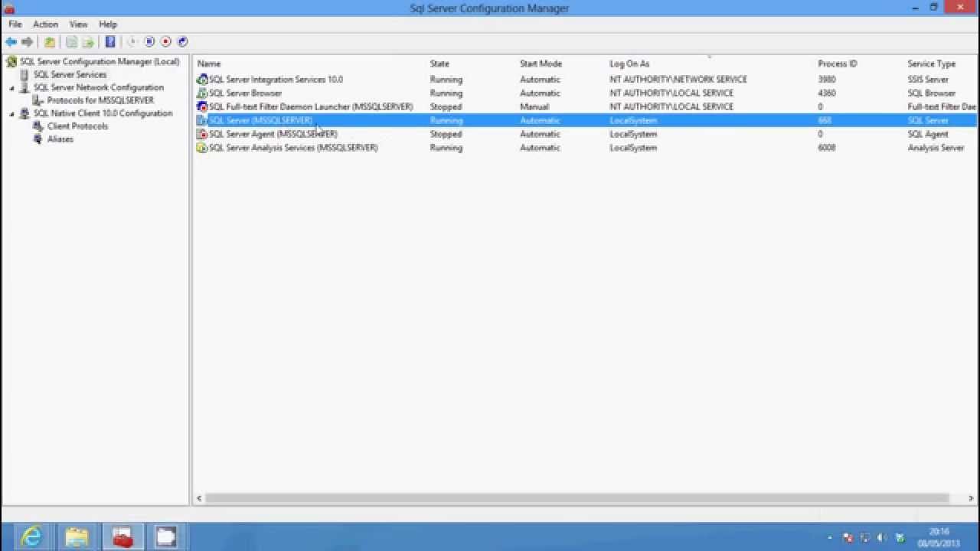Screen dimensions: 980x551
Task: Click the Export List toolbar icon
Action: pyautogui.click(x=88, y=42)
